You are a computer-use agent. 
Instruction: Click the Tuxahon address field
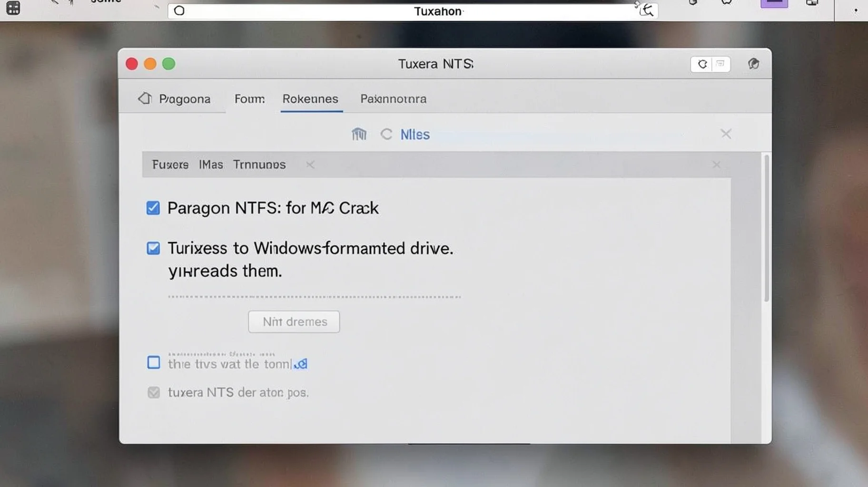[x=413, y=10]
